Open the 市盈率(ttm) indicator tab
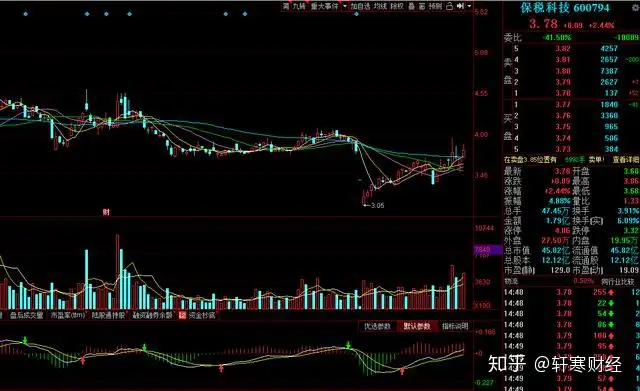This screenshot has width=640, height=391. pos(68,315)
